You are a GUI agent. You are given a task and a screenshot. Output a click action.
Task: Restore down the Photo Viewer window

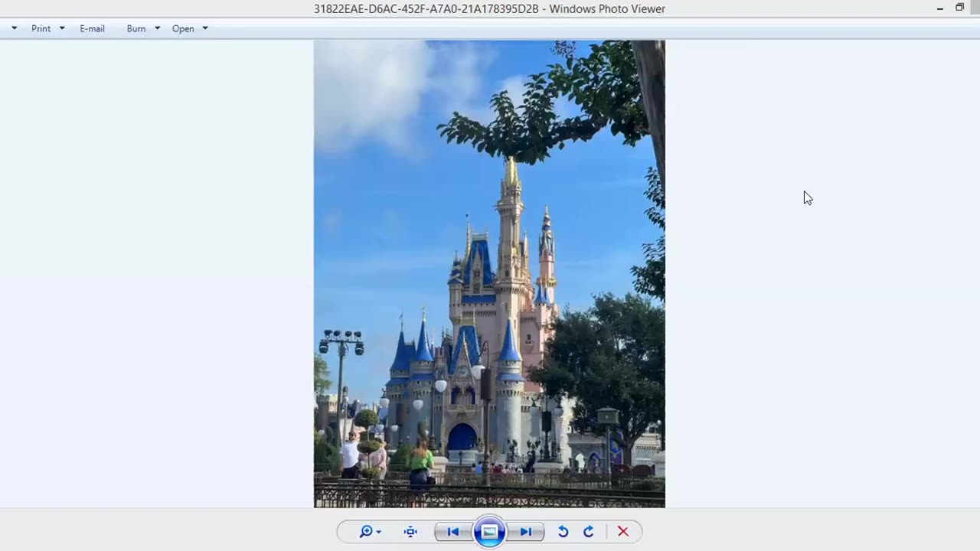click(959, 8)
